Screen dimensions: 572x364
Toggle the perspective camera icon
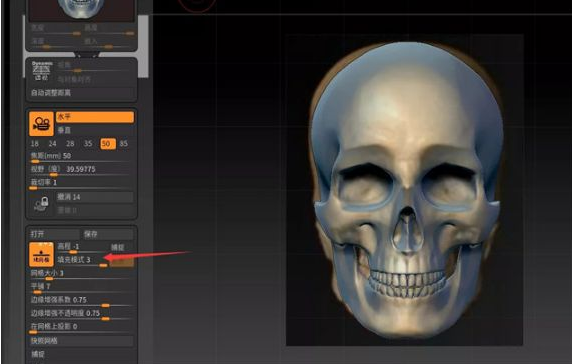coord(41,124)
